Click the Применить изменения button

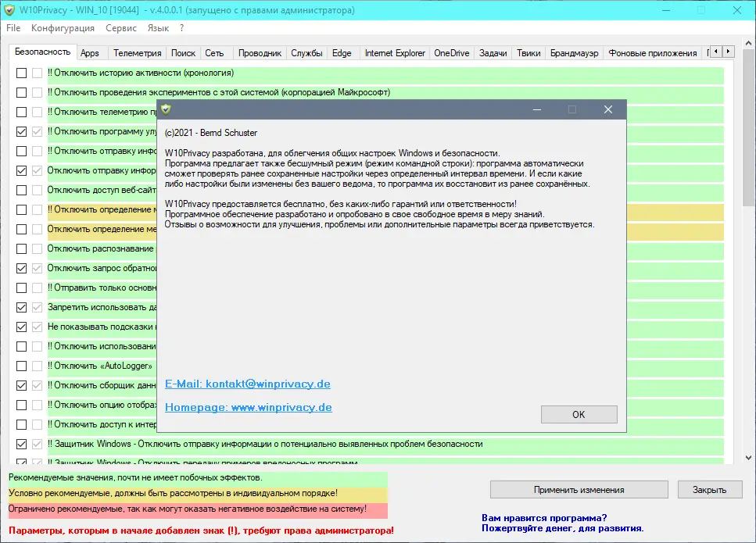pyautogui.click(x=579, y=490)
